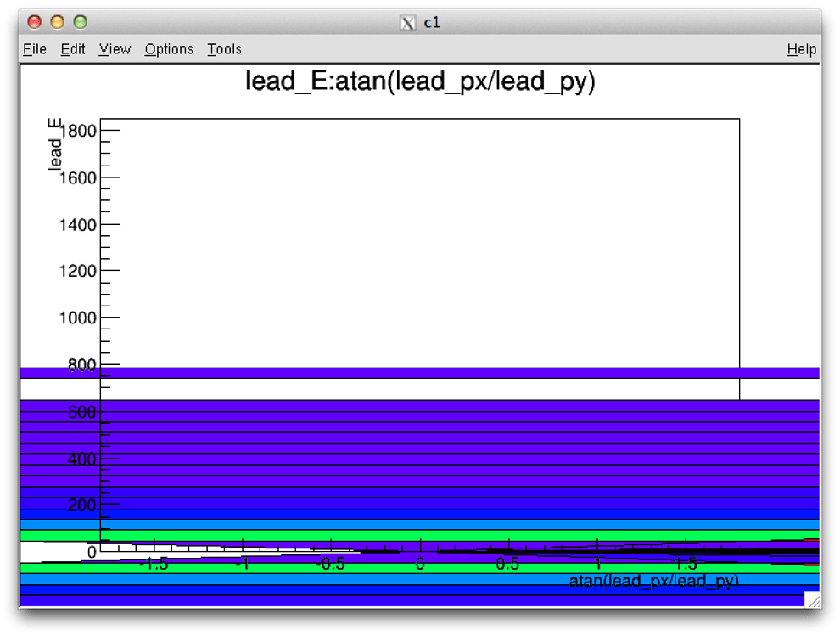Click the c1 canvas title bar text

click(434, 22)
